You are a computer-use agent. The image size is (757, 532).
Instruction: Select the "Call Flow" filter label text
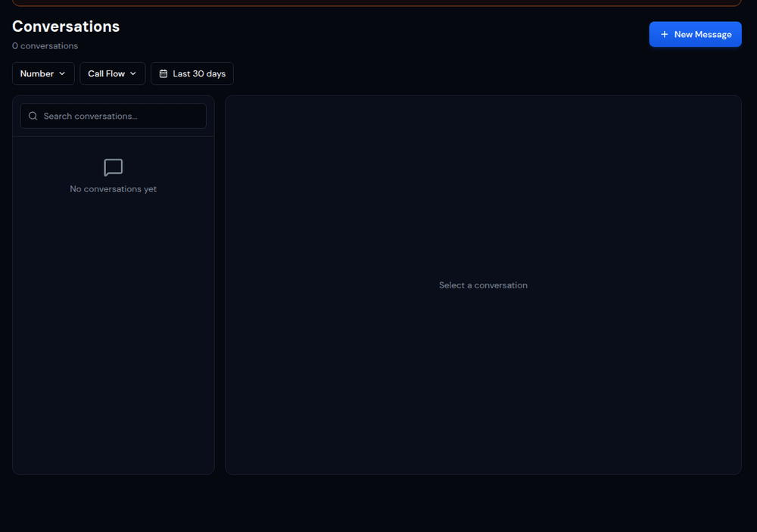106,73
